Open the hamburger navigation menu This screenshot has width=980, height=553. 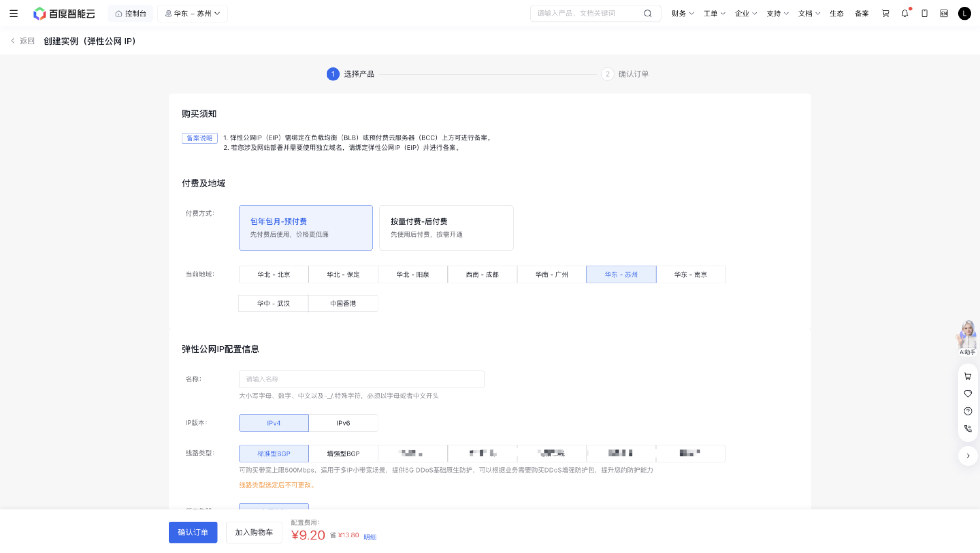pos(14,14)
